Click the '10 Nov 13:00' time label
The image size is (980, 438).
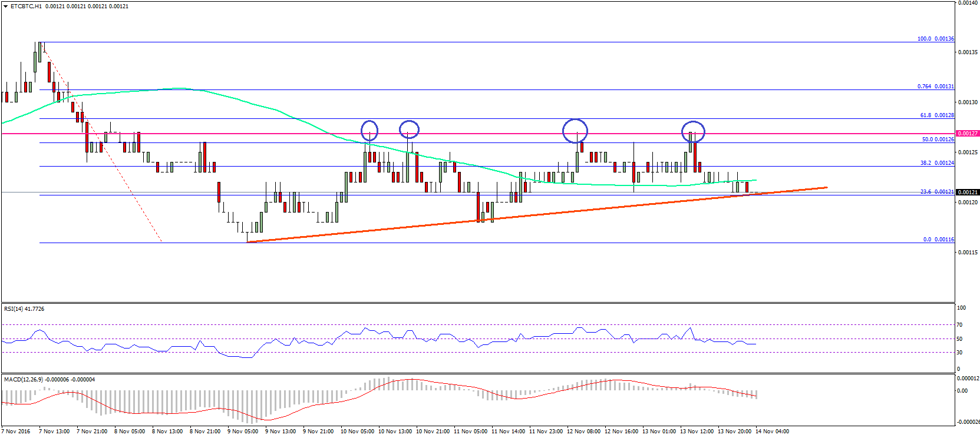[x=395, y=432]
